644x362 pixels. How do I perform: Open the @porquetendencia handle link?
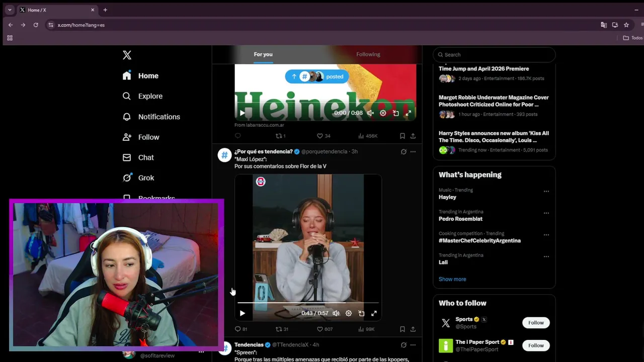point(324,151)
